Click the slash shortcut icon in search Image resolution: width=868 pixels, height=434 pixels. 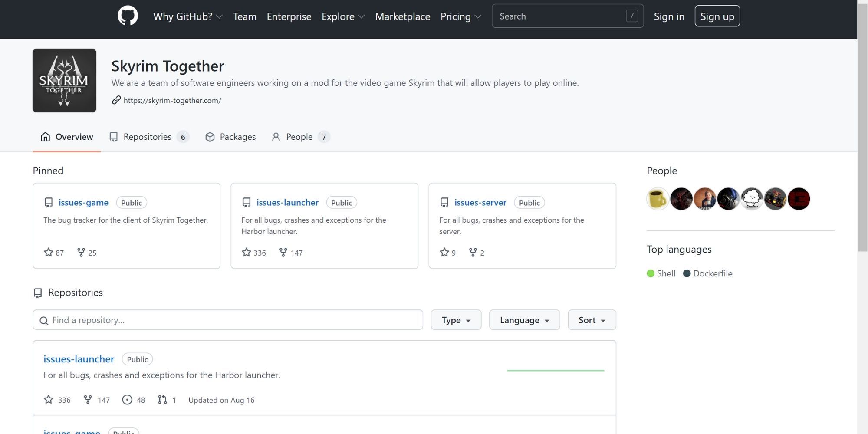(x=632, y=16)
